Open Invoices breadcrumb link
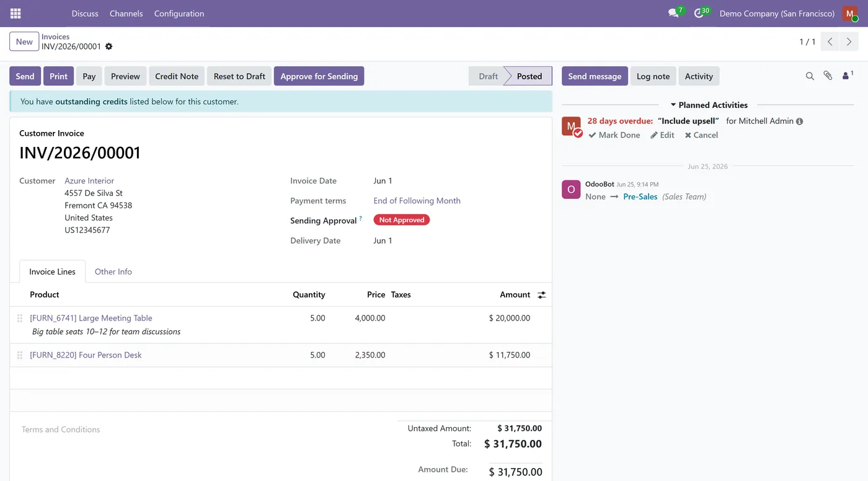868x481 pixels. tap(55, 37)
